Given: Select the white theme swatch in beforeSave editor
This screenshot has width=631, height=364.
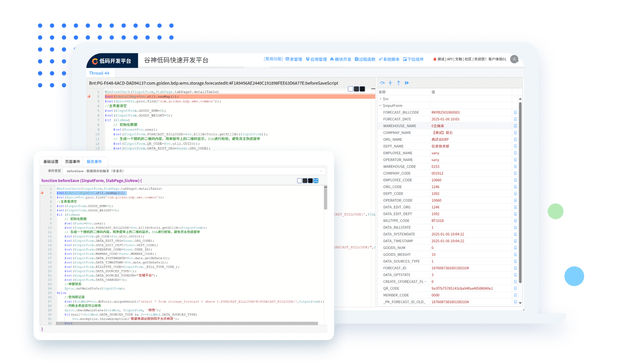Looking at the screenshot, I should [x=299, y=181].
